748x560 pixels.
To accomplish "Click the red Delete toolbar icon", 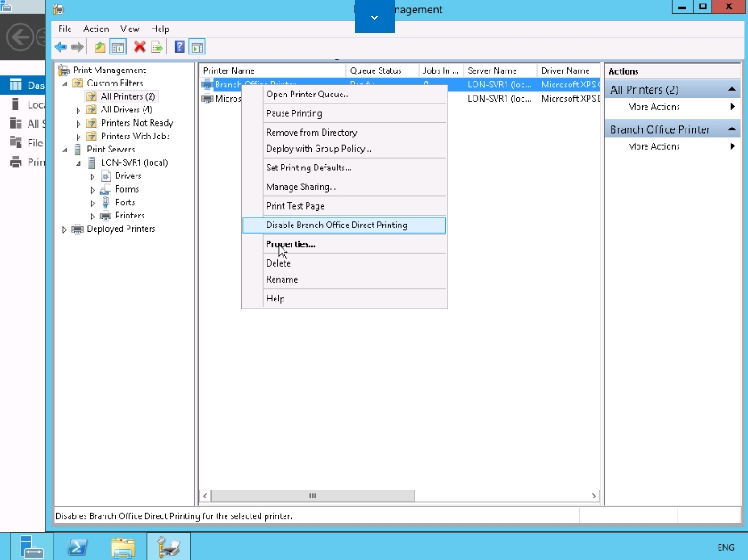I will pos(139,46).
